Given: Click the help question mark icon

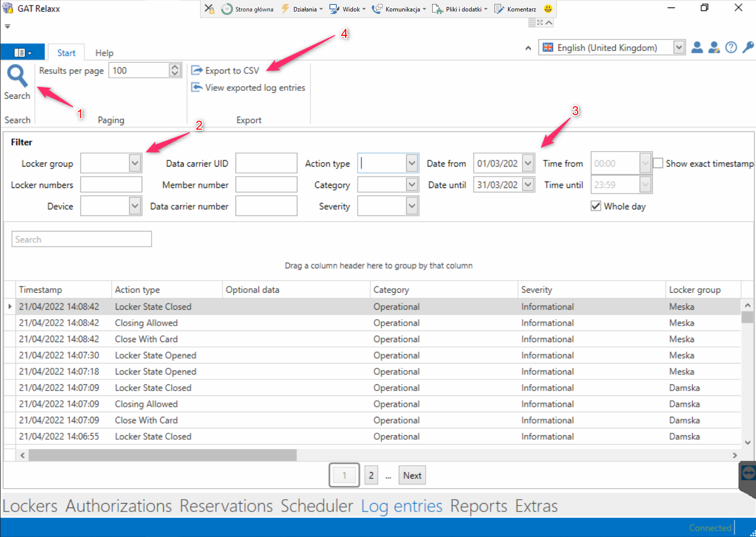Looking at the screenshot, I should coord(731,48).
